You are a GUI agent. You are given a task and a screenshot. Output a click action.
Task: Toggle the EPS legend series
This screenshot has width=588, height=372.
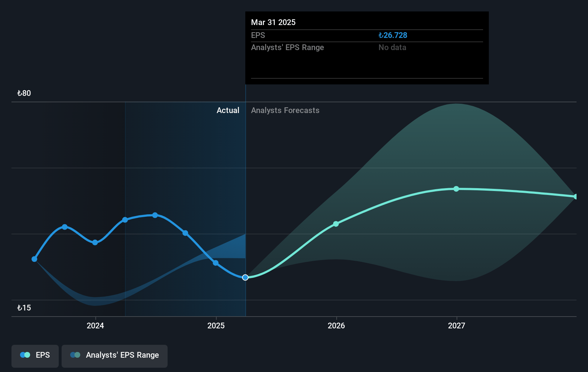pyautogui.click(x=35, y=356)
